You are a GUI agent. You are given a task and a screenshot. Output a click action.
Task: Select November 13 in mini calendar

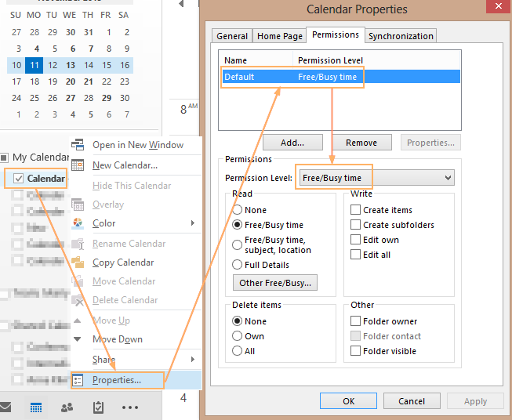71,65
